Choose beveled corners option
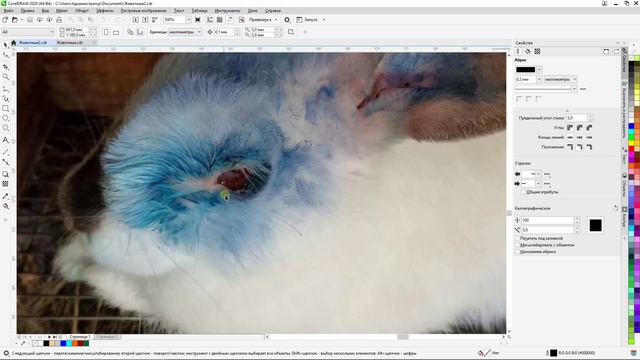The image size is (640, 360). (x=589, y=128)
